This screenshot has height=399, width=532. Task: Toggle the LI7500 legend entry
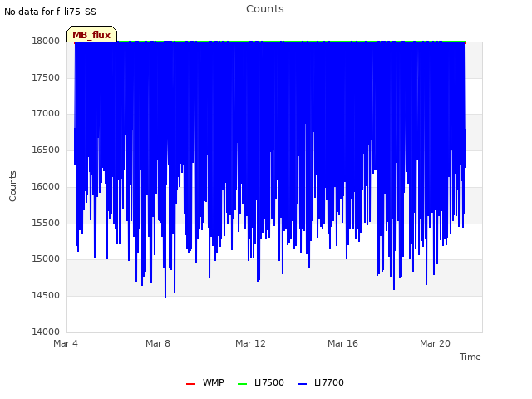click(x=261, y=382)
